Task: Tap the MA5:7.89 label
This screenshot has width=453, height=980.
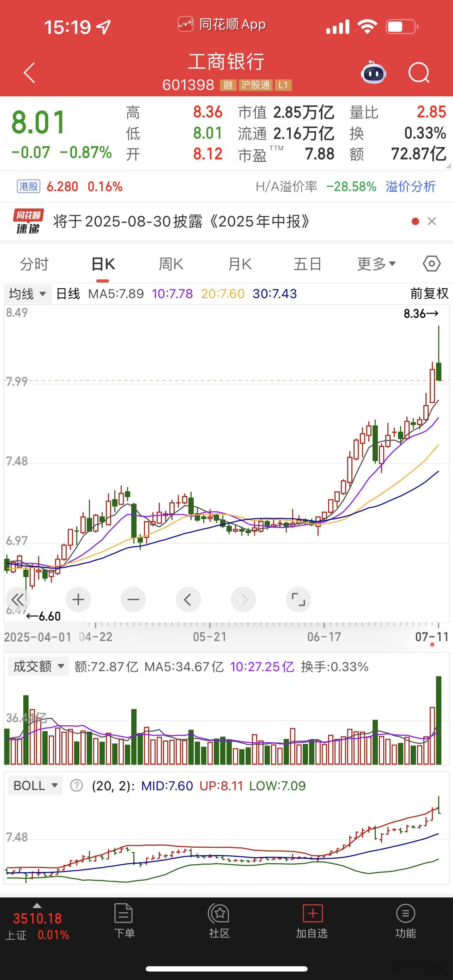Action: (x=116, y=294)
